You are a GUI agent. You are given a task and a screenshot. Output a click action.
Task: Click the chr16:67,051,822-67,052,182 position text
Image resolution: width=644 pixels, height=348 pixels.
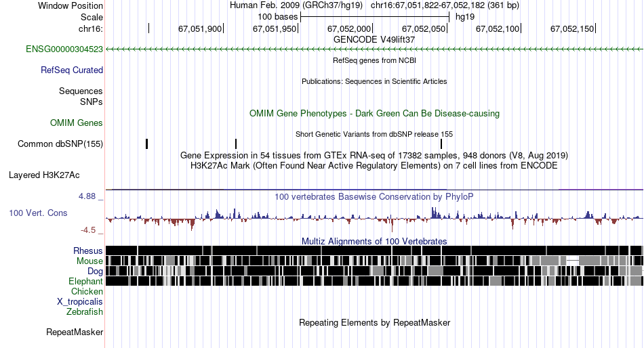tap(445, 5)
